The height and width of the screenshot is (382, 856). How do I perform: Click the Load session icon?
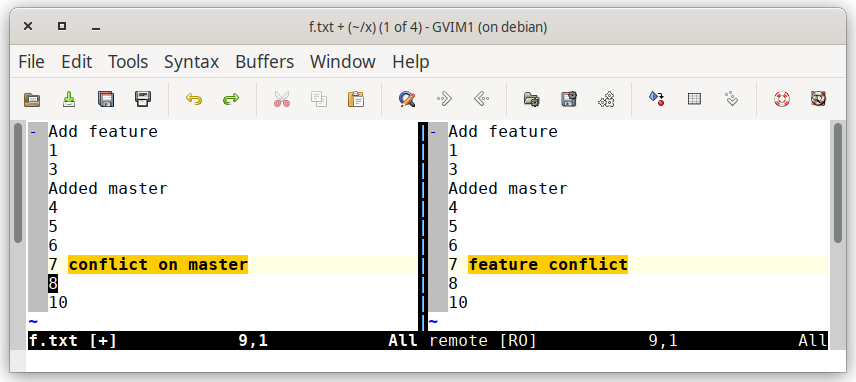tap(532, 99)
